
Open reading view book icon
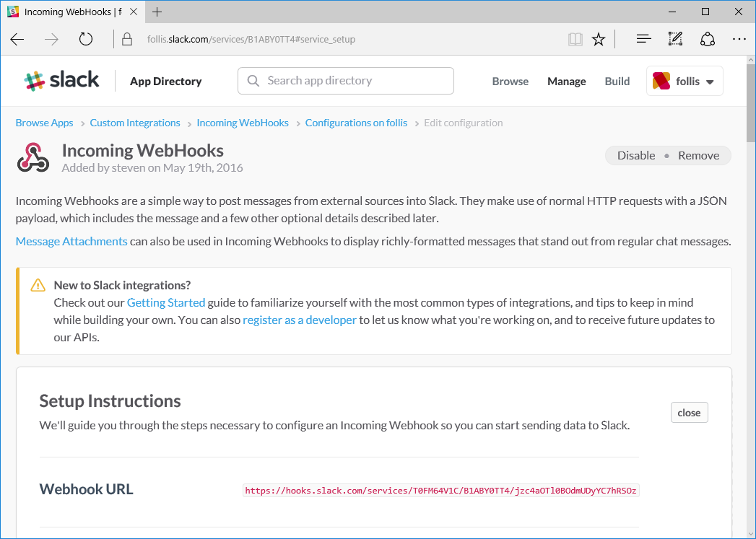point(575,40)
